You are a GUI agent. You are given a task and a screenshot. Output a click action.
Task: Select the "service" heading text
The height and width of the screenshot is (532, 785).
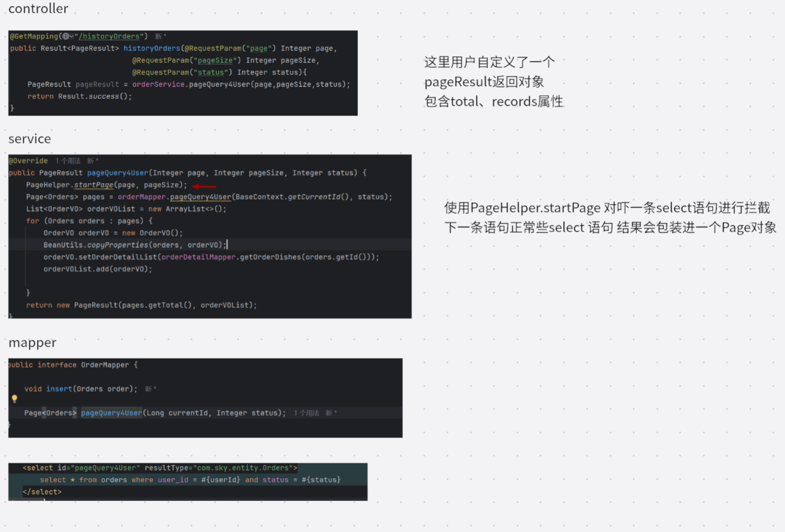pyautogui.click(x=30, y=139)
